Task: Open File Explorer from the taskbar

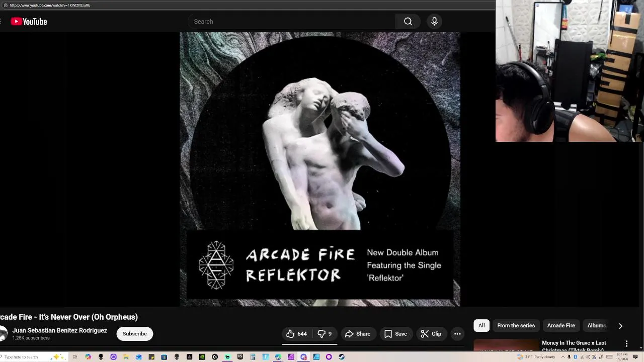Action: (126, 357)
